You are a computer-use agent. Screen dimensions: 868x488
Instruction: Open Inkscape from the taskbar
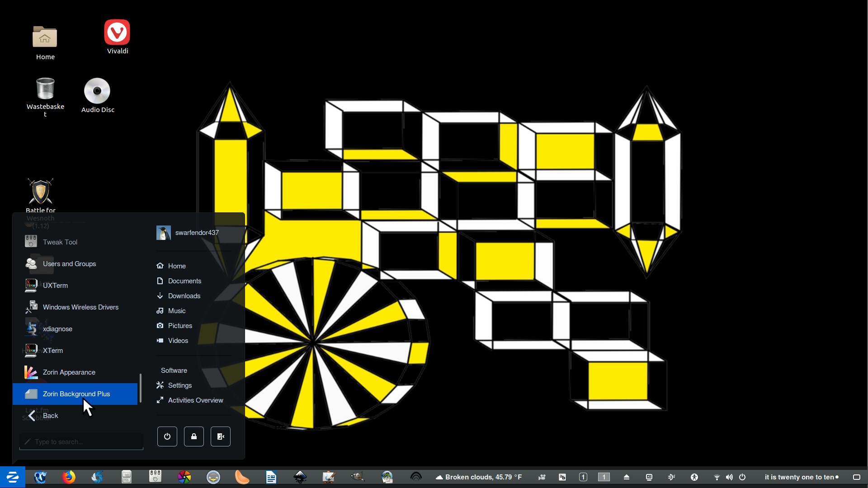coord(300,477)
